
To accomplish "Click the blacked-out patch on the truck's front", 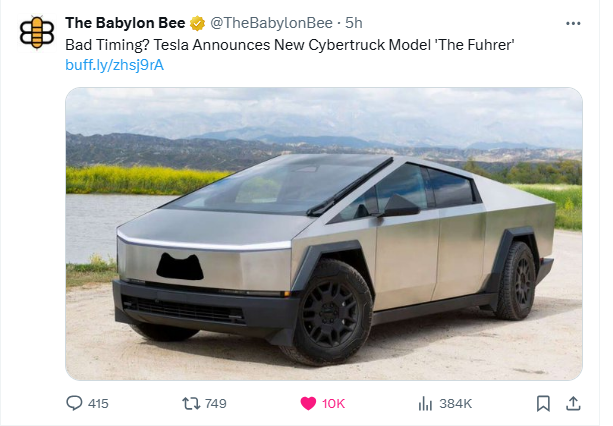I will pyautogui.click(x=179, y=266).
